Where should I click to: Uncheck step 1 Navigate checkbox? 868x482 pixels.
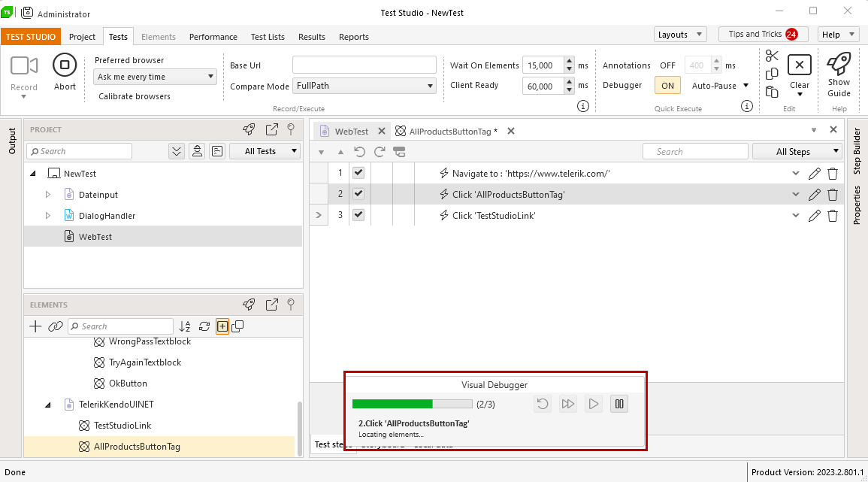coord(358,173)
